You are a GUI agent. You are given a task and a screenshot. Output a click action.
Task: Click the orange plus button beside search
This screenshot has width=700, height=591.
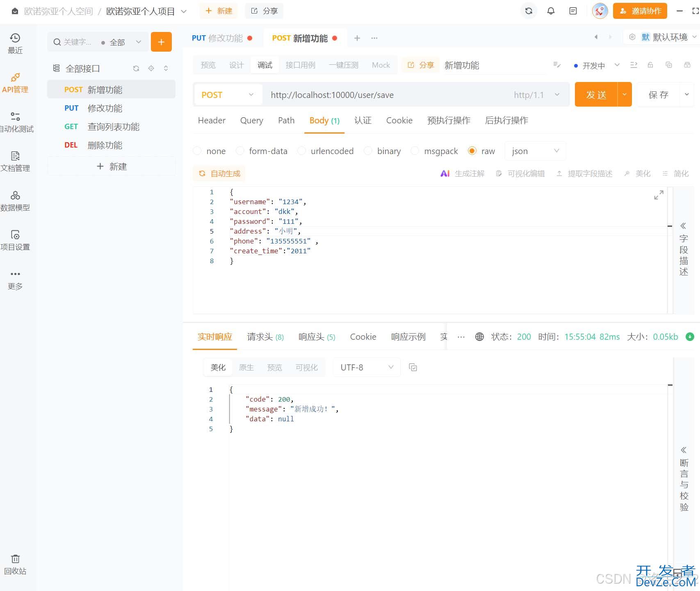[161, 42]
